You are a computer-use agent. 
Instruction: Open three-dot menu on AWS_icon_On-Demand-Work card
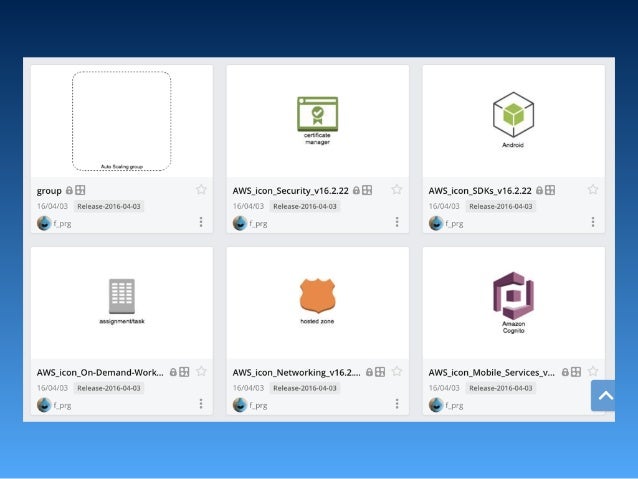coord(201,404)
